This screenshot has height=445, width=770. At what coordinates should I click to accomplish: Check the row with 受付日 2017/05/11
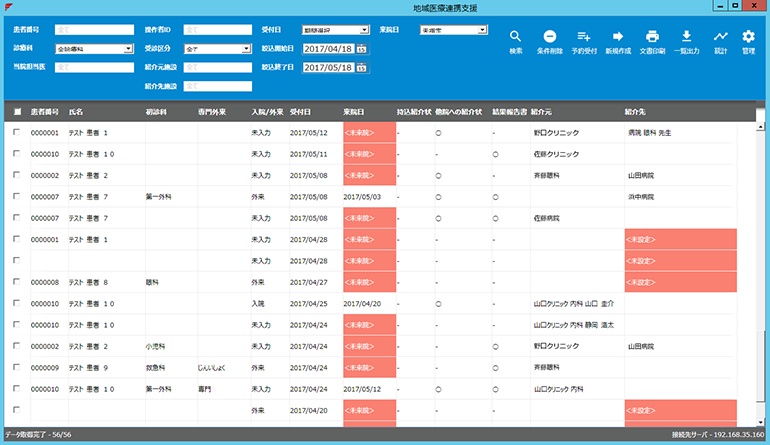click(17, 153)
